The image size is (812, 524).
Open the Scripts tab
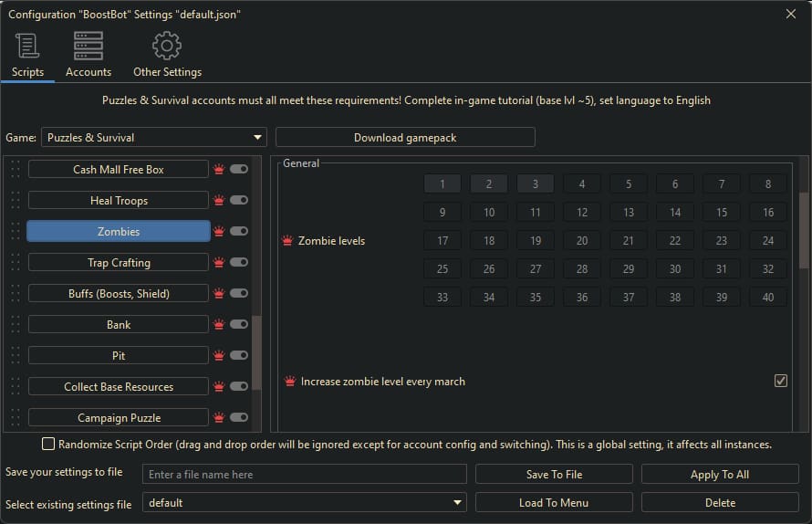tap(27, 55)
